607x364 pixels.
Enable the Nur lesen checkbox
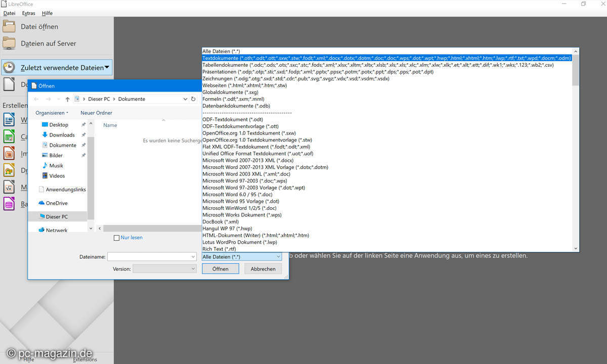(x=117, y=238)
